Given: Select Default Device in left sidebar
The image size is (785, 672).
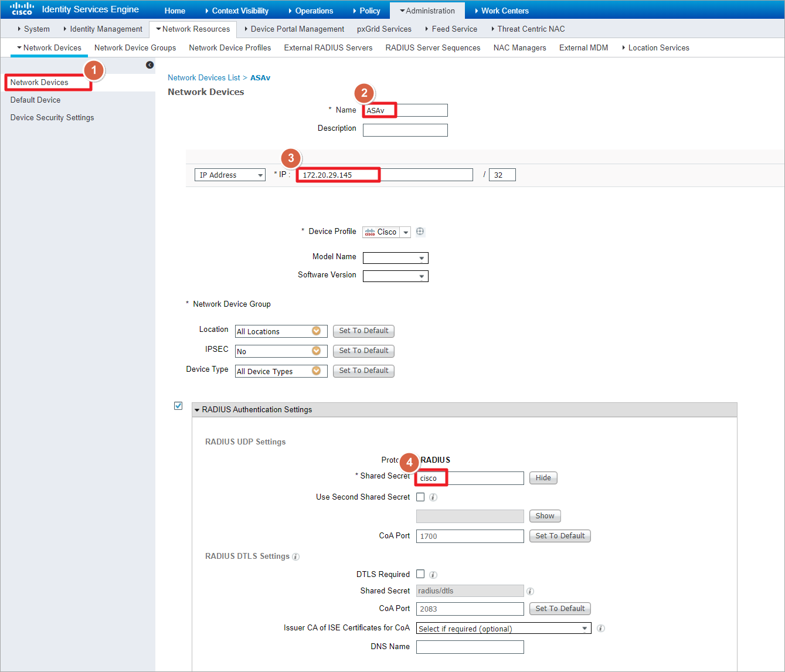Looking at the screenshot, I should click(x=35, y=100).
